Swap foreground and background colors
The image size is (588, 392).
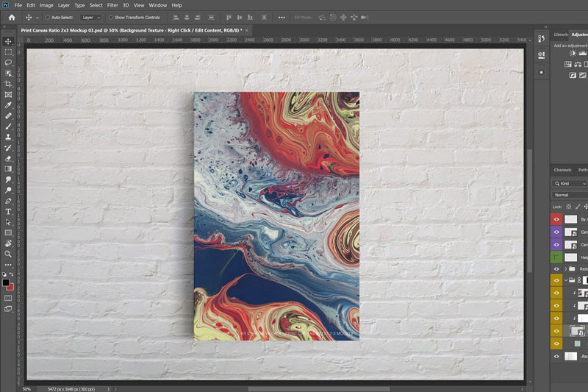pyautogui.click(x=11, y=274)
